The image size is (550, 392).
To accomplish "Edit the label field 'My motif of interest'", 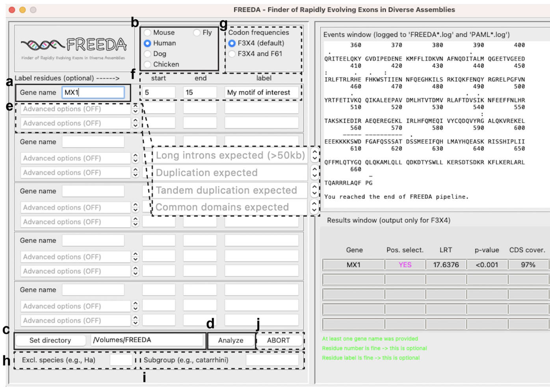I will (x=262, y=92).
